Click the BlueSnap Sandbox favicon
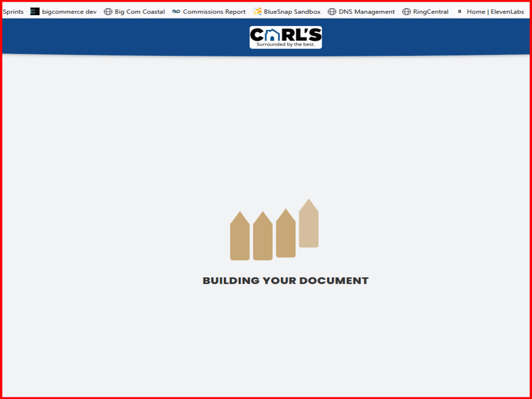Screen dimensions: 532x399 coord(257,12)
